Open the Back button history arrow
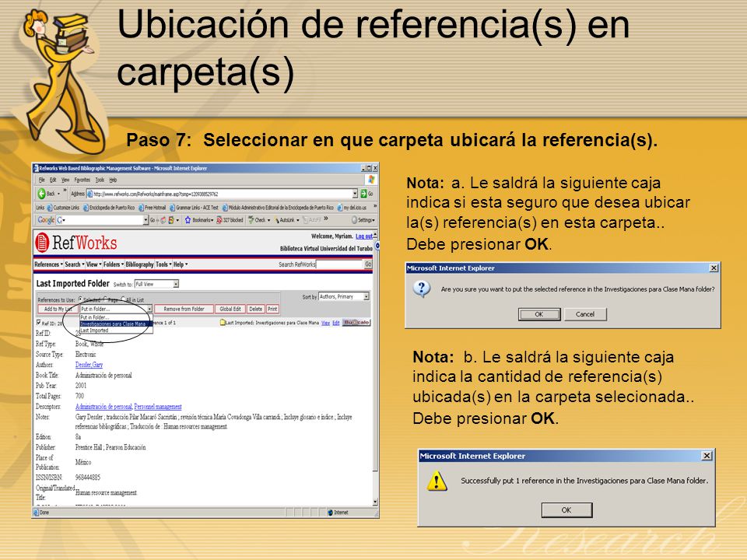The width and height of the screenshot is (747, 560). click(x=58, y=194)
